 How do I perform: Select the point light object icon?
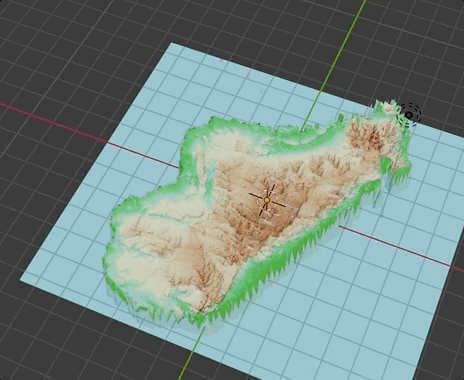click(410, 115)
